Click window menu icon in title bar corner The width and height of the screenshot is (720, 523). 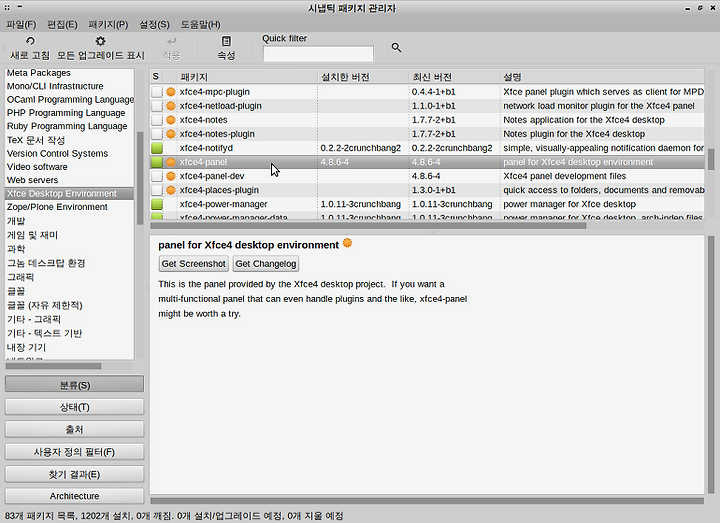(x=7, y=7)
